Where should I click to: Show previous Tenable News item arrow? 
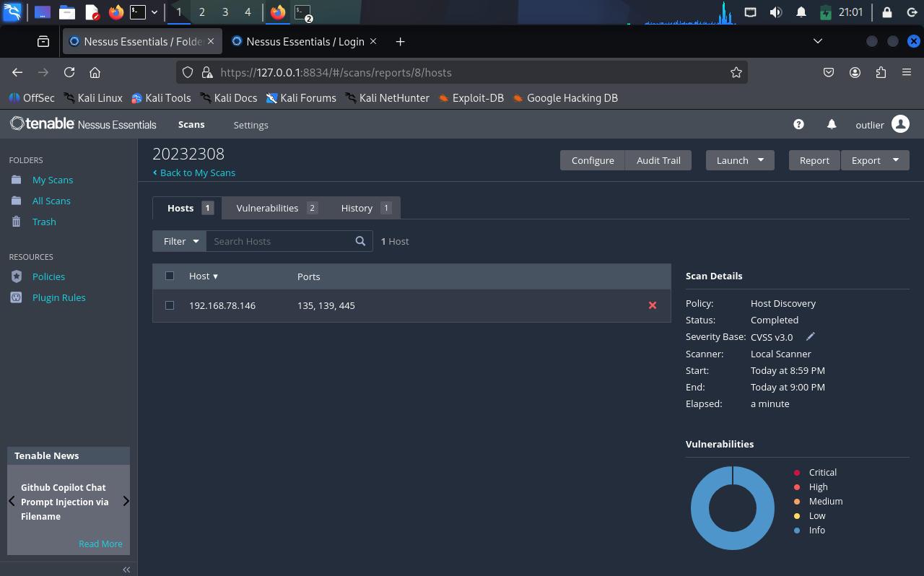[x=12, y=501]
